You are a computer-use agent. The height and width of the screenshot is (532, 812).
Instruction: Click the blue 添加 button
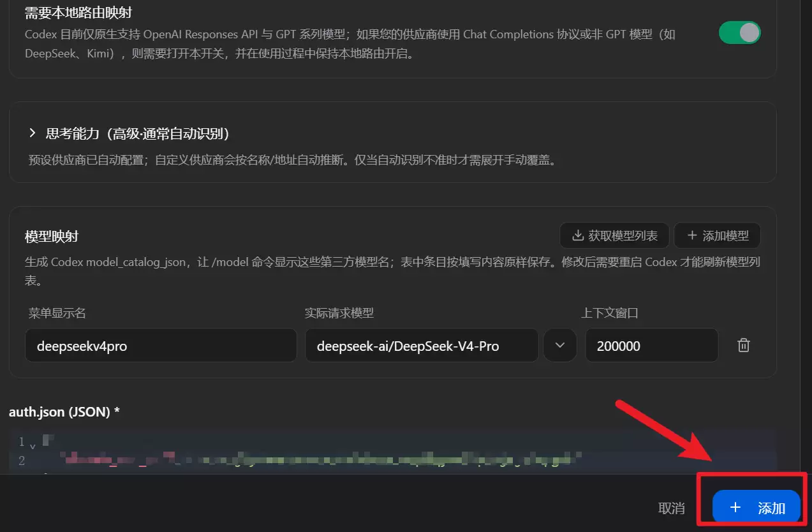(x=756, y=508)
